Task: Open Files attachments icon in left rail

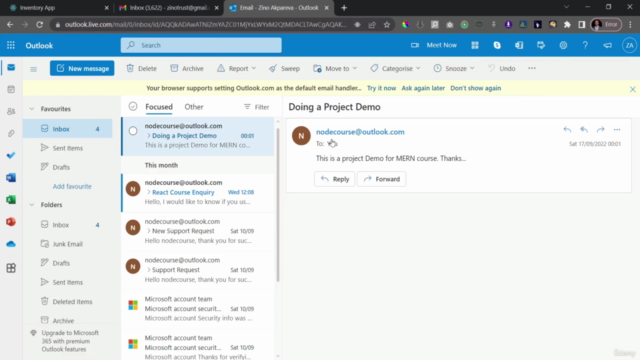Action: pos(11,133)
